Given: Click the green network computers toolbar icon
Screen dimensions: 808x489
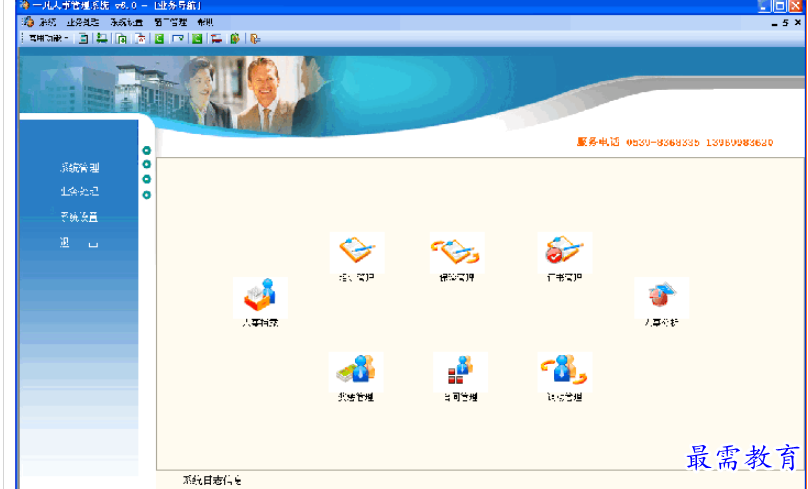Looking at the screenshot, I should click(x=102, y=39).
